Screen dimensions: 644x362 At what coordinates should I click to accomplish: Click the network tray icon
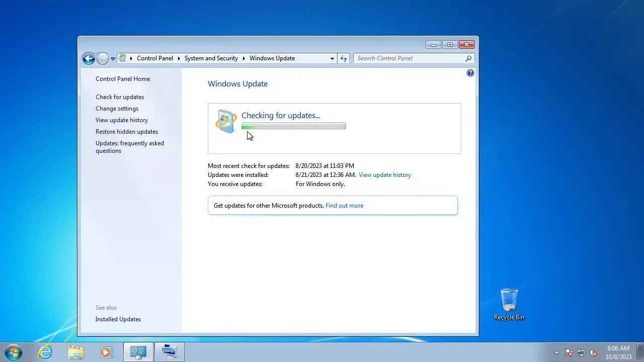tap(581, 352)
